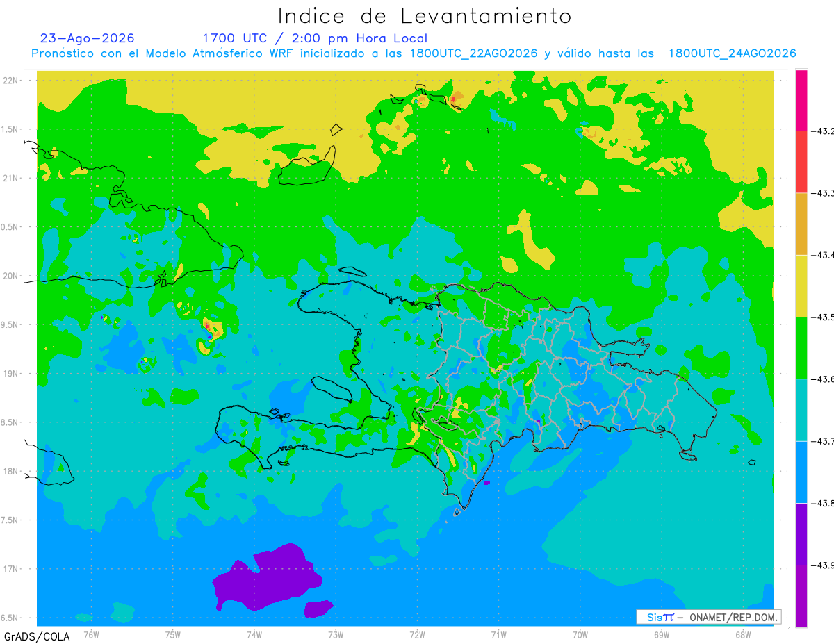This screenshot has width=834, height=644.
Task: Click the '74W' longitude label
Action: coord(254,634)
